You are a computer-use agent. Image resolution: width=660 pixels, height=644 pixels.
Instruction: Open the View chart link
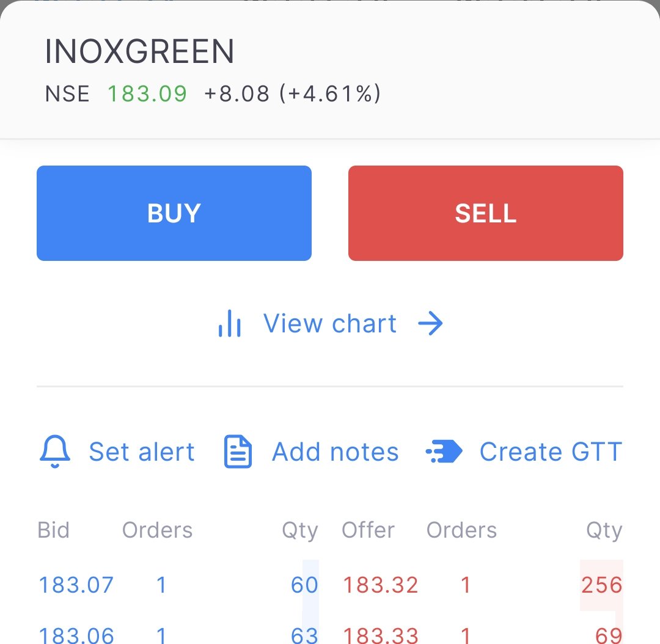coord(329,324)
